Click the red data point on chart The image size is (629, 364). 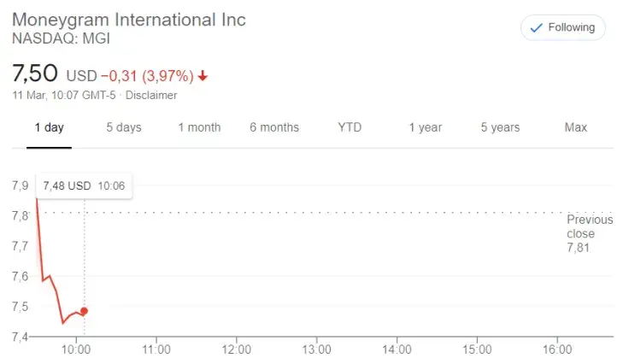coord(84,311)
